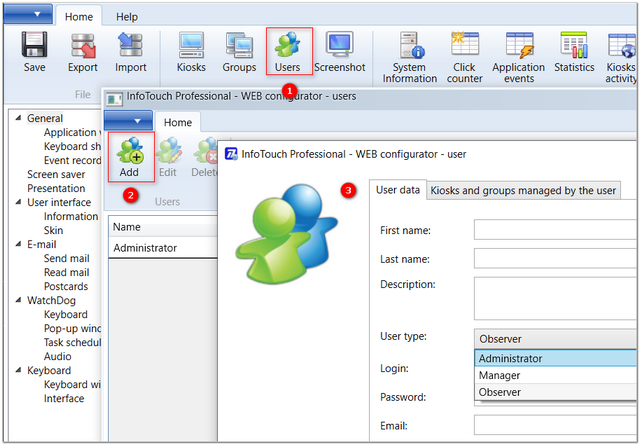Open the Groups section icon
The width and height of the screenshot is (640, 445).
tap(239, 45)
